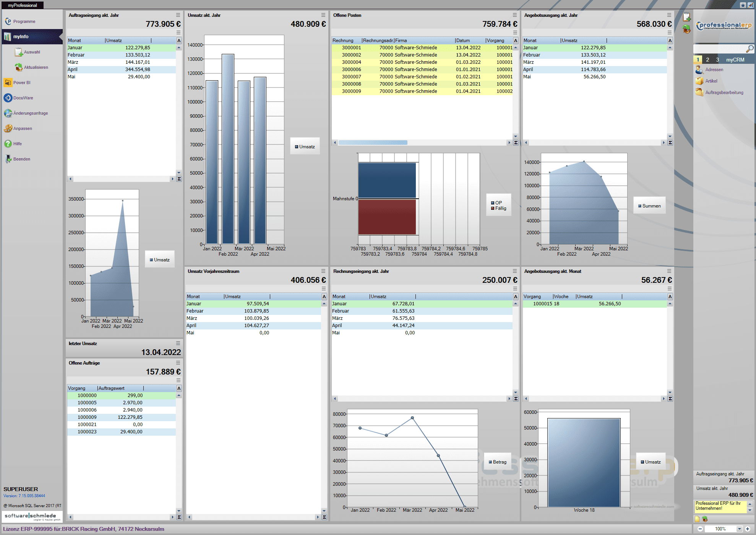Select the myInfo sidebar item
This screenshot has height=535, width=756.
[32, 37]
